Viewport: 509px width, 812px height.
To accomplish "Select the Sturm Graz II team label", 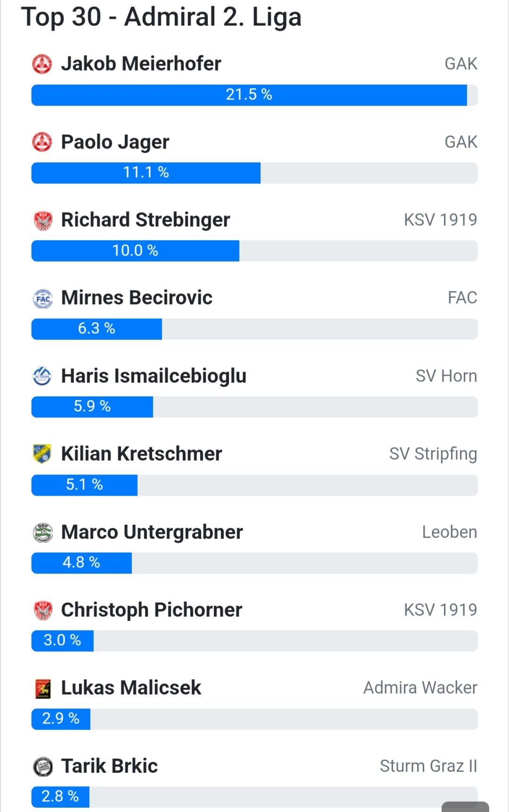I will pos(428,766).
